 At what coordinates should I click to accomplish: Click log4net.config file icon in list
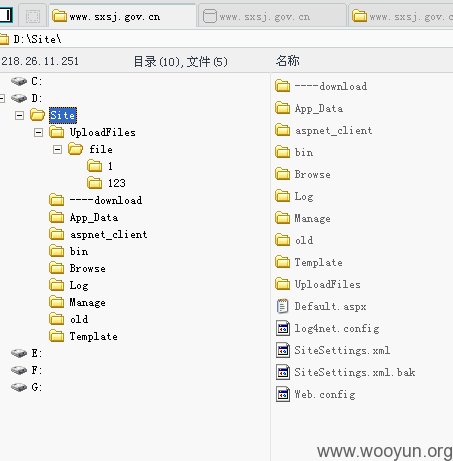click(283, 328)
